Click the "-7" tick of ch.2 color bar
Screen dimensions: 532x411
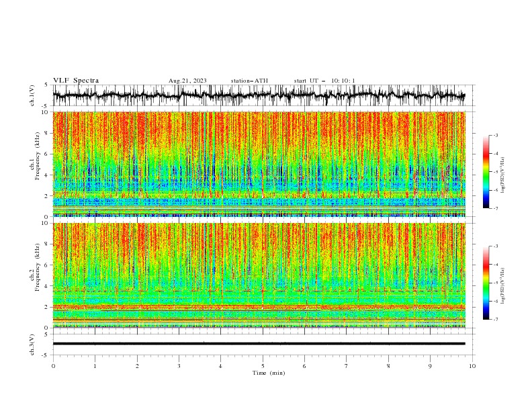(496, 320)
